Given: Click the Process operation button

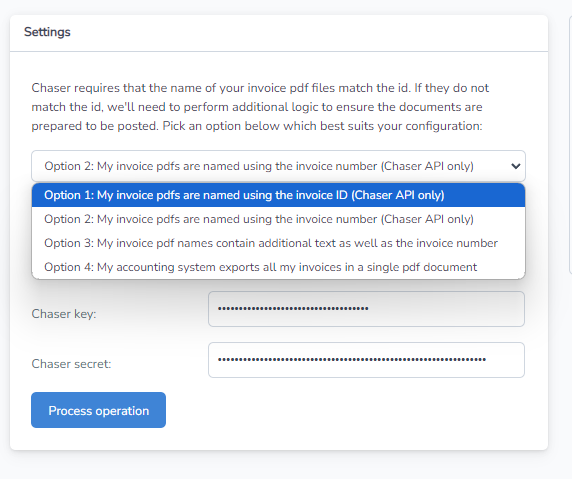Looking at the screenshot, I should click(98, 410).
